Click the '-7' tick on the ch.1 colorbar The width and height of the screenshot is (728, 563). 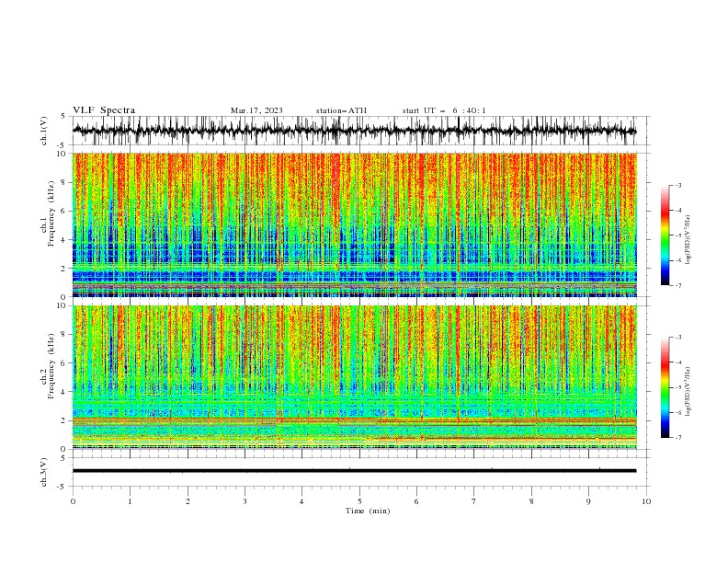tap(678, 285)
